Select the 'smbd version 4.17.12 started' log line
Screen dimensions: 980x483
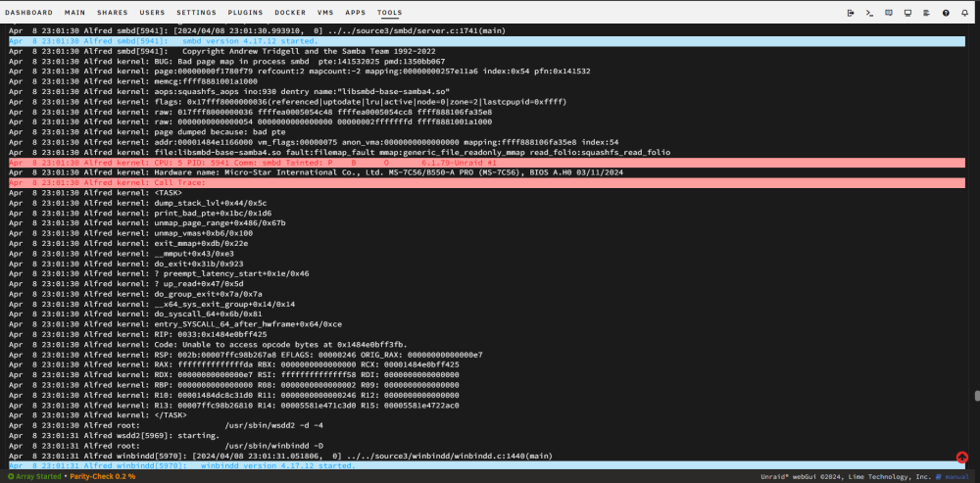[x=488, y=41]
